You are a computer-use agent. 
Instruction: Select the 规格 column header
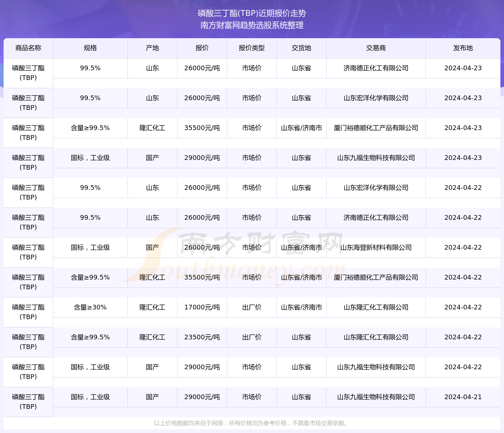click(90, 48)
